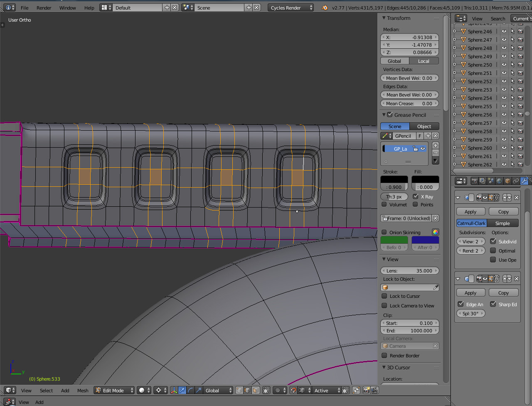532x406 pixels.
Task: Click the grease pencil Stroke color swatch
Action: click(394, 179)
